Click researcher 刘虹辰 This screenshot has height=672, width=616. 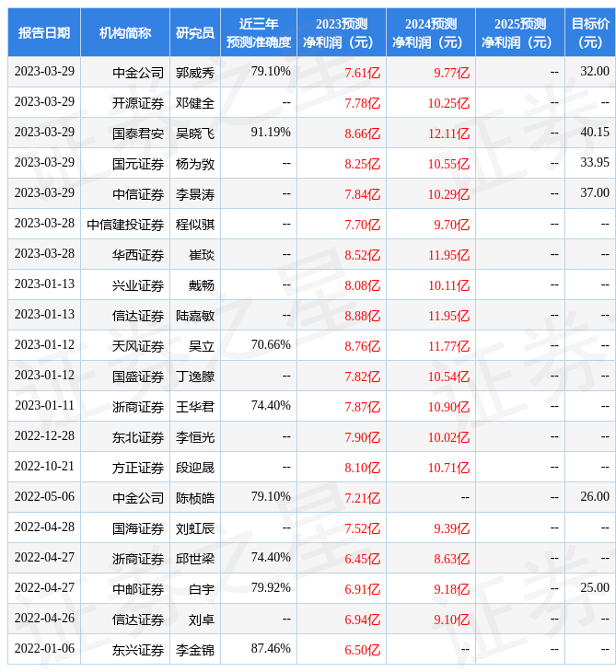(x=195, y=529)
